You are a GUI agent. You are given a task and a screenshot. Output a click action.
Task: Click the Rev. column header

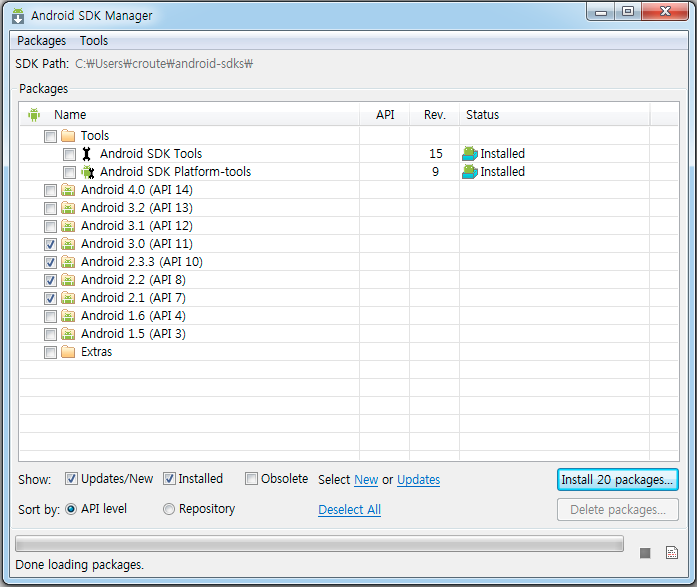[434, 115]
